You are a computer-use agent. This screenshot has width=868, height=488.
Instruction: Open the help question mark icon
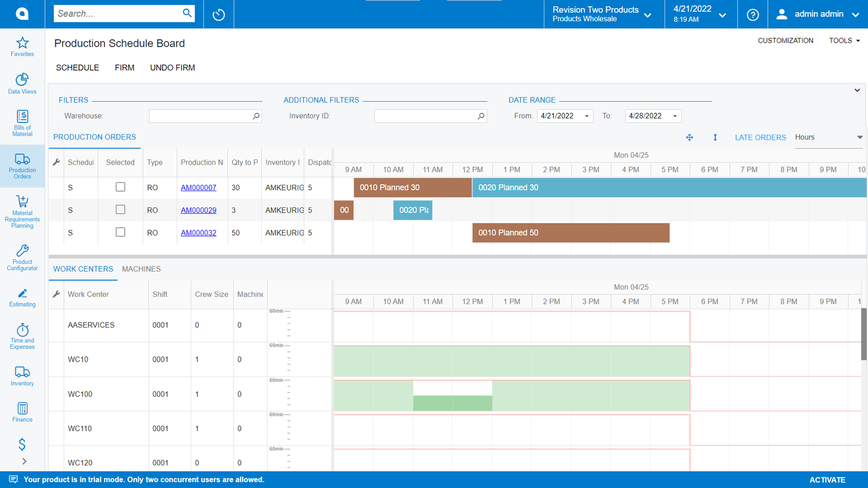pos(752,14)
